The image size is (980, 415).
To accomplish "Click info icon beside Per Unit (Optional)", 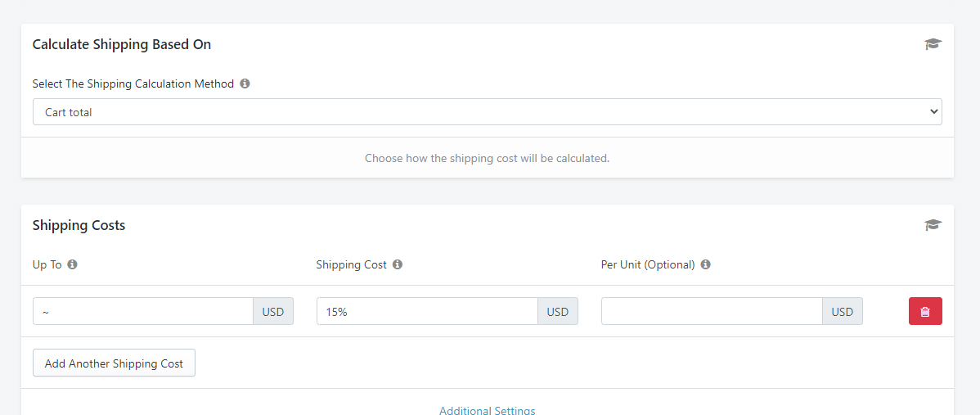I will (x=705, y=264).
